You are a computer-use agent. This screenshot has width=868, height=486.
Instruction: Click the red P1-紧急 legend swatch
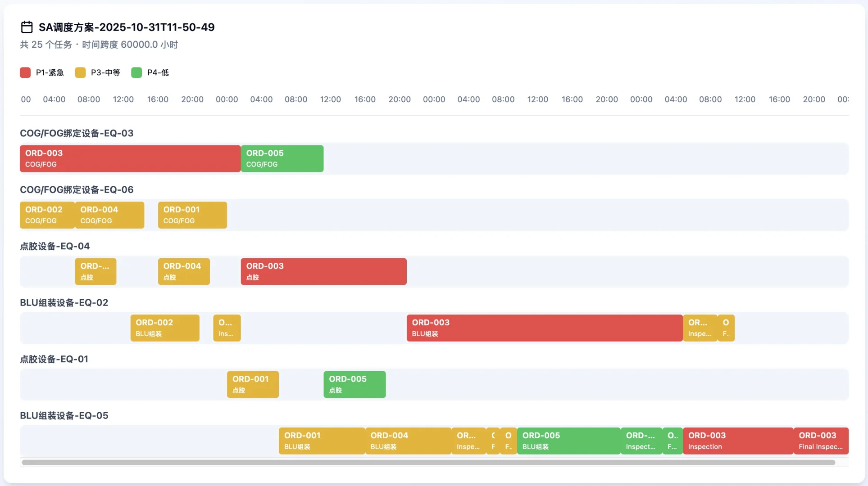tap(25, 72)
